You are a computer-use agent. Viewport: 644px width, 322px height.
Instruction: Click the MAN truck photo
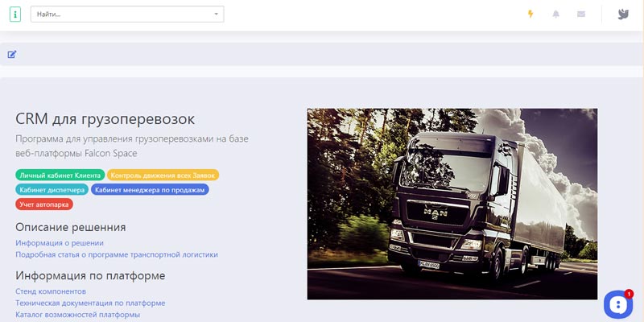[452, 204]
